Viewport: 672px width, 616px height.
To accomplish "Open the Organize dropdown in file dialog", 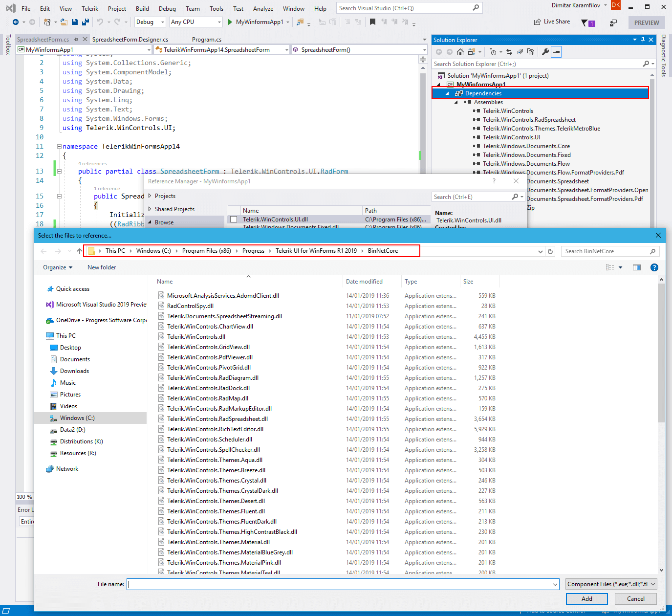I will coord(58,267).
